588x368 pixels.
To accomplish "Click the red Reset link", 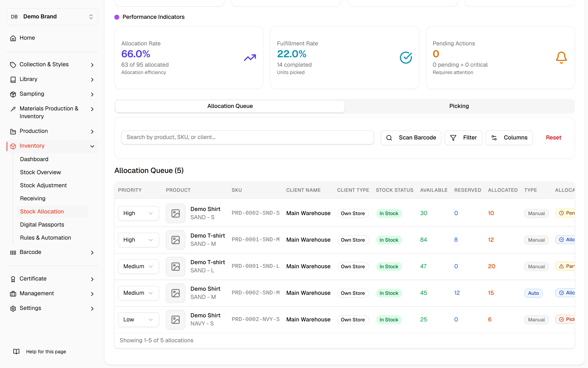I will 553,138.
